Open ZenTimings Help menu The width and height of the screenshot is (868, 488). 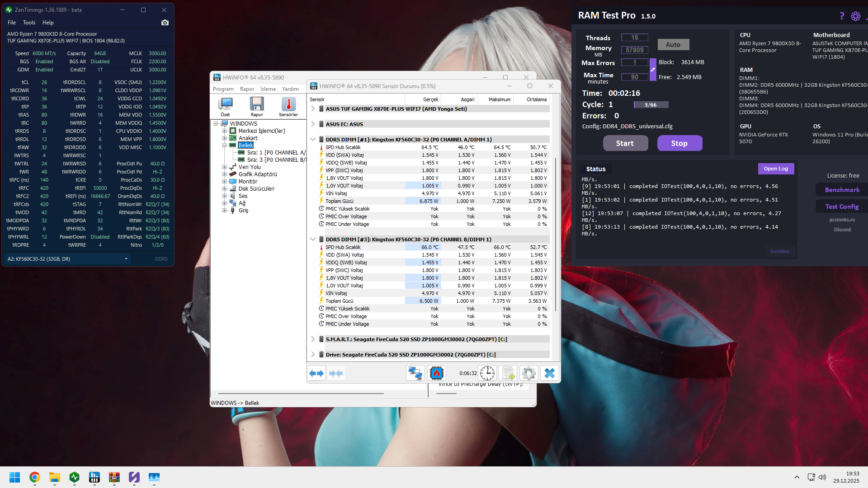tap(48, 23)
